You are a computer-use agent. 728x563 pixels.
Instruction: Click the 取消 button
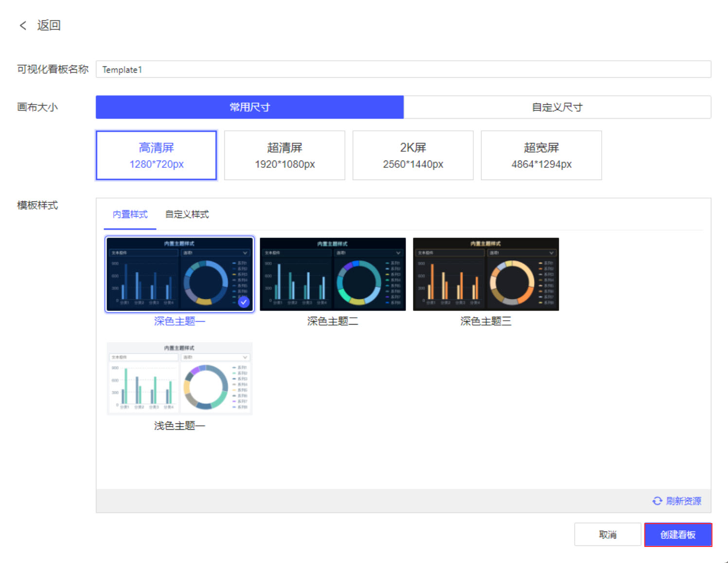pyautogui.click(x=608, y=534)
